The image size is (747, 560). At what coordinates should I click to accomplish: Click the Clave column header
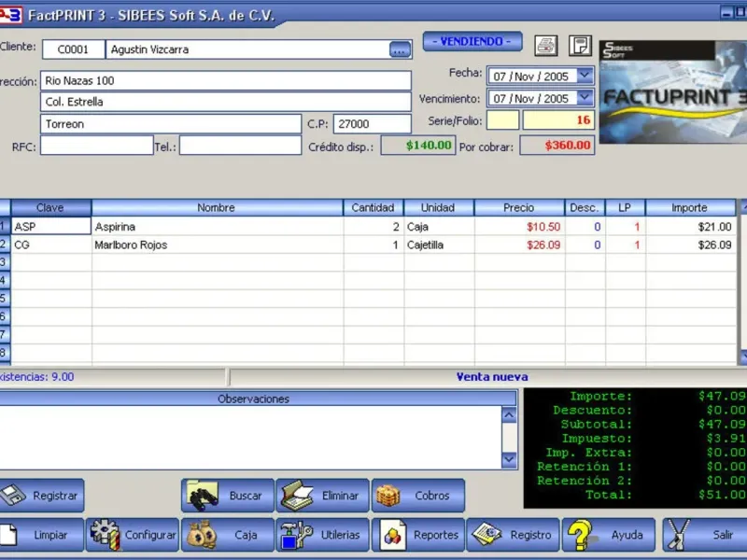coord(51,207)
